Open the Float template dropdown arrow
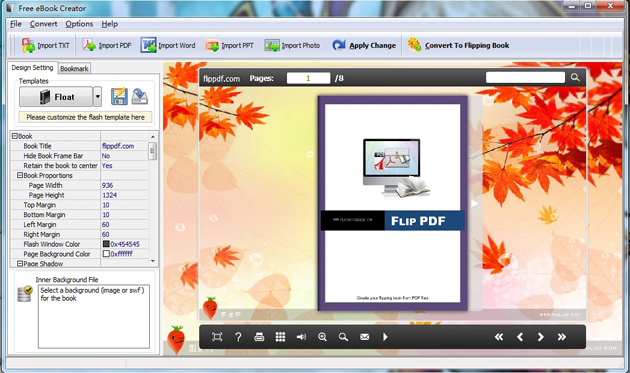This screenshot has width=630, height=373. [97, 97]
